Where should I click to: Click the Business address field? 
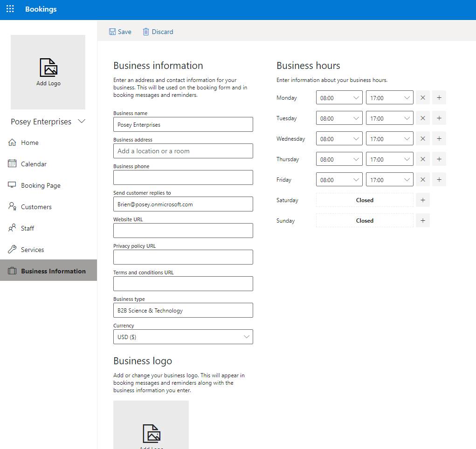pyautogui.click(x=183, y=151)
